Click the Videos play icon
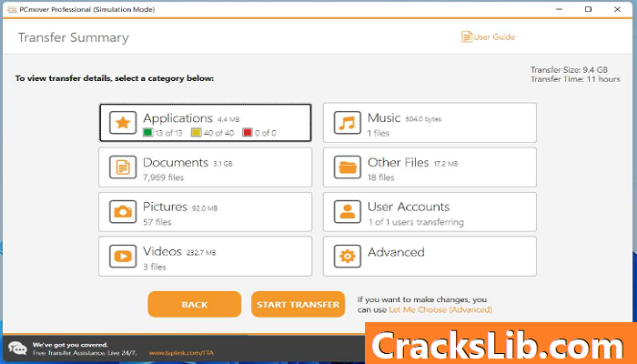Image resolution: width=637 pixels, height=364 pixels. (123, 256)
